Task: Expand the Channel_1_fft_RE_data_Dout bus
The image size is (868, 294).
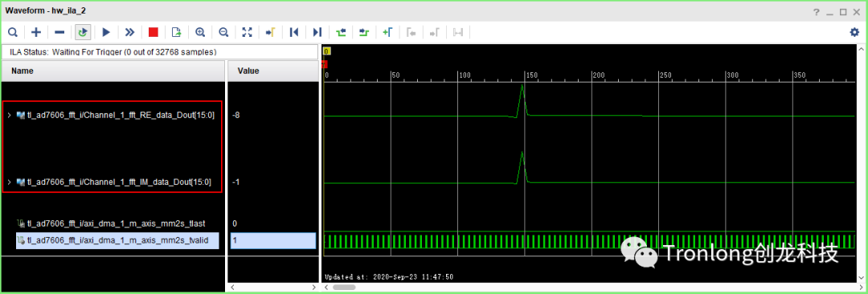Action: pyautogui.click(x=9, y=115)
